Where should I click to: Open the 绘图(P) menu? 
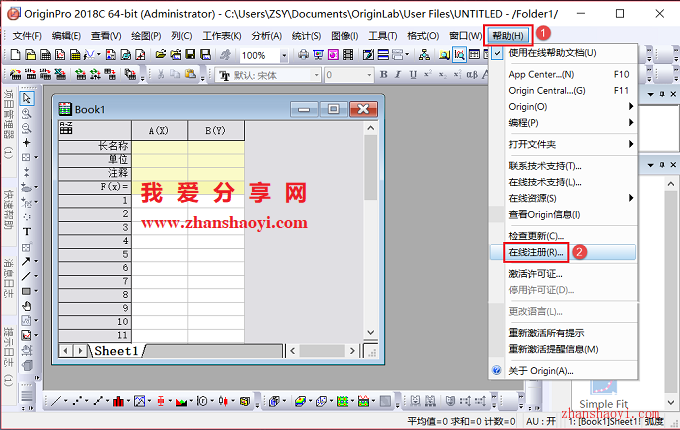click(146, 36)
